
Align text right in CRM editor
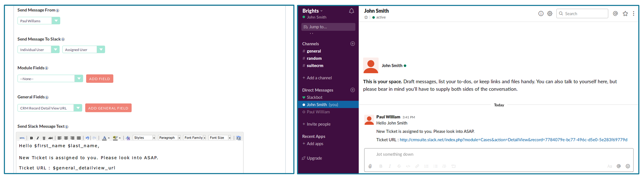pyautogui.click(x=72, y=138)
